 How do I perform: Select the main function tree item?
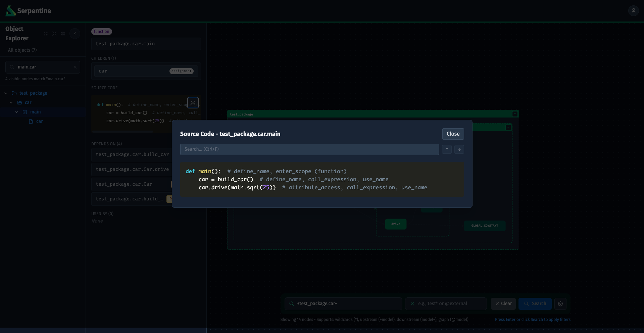pos(35,112)
